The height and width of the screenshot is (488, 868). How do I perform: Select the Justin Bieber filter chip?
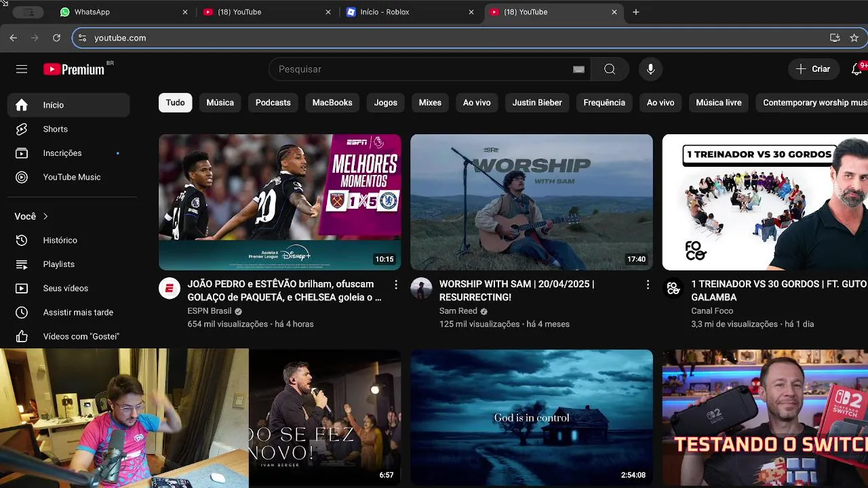pyautogui.click(x=537, y=102)
